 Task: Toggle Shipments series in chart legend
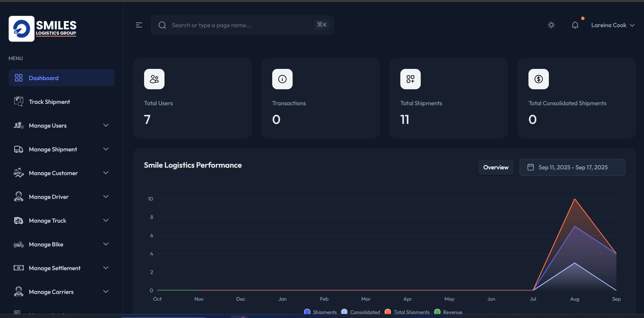tap(320, 312)
